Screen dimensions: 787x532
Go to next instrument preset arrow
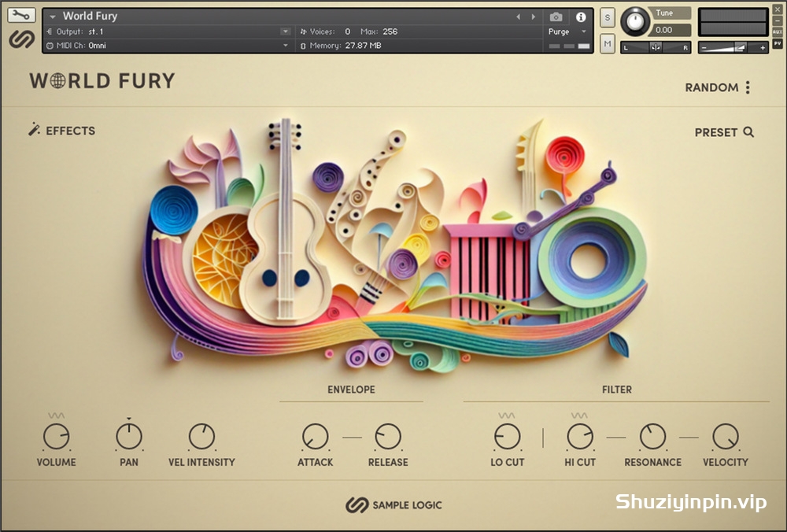coord(533,17)
